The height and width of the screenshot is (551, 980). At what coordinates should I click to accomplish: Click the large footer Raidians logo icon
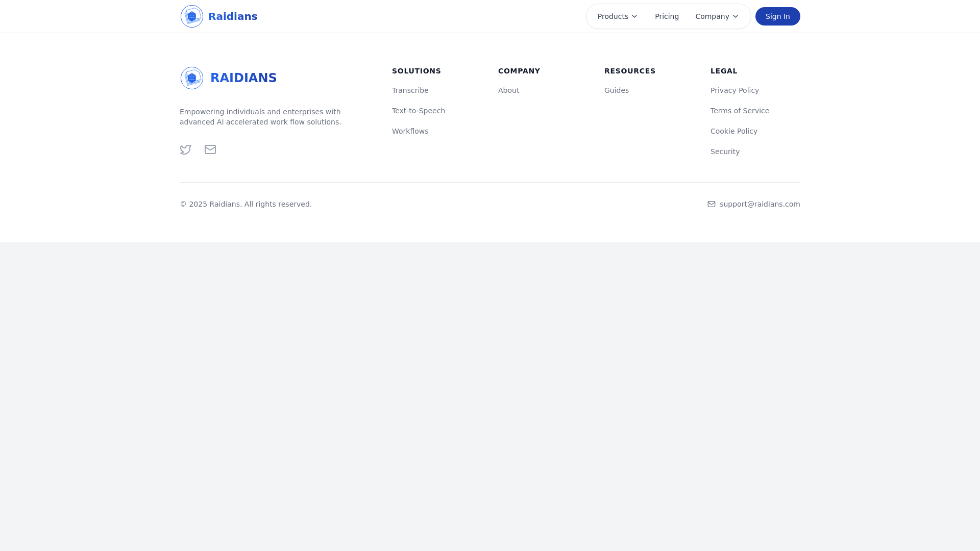click(192, 78)
